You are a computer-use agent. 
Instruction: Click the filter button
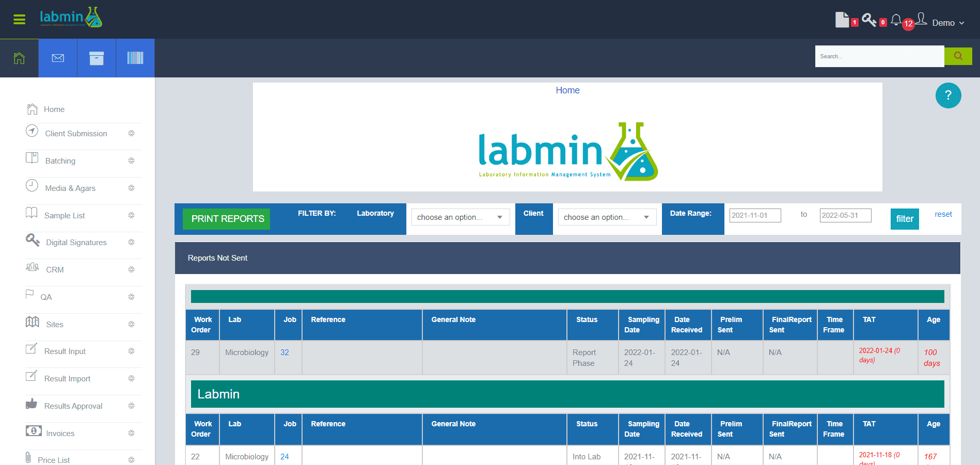tap(905, 219)
